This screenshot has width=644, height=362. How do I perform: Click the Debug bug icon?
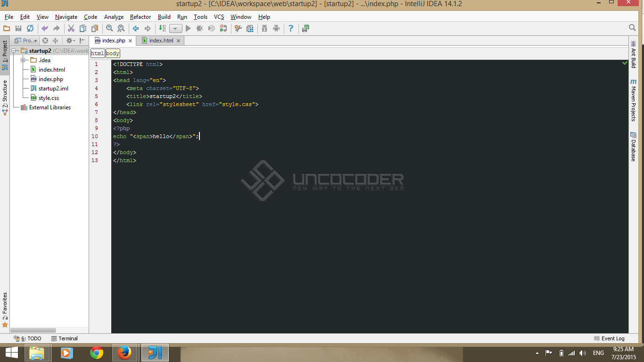200,28
